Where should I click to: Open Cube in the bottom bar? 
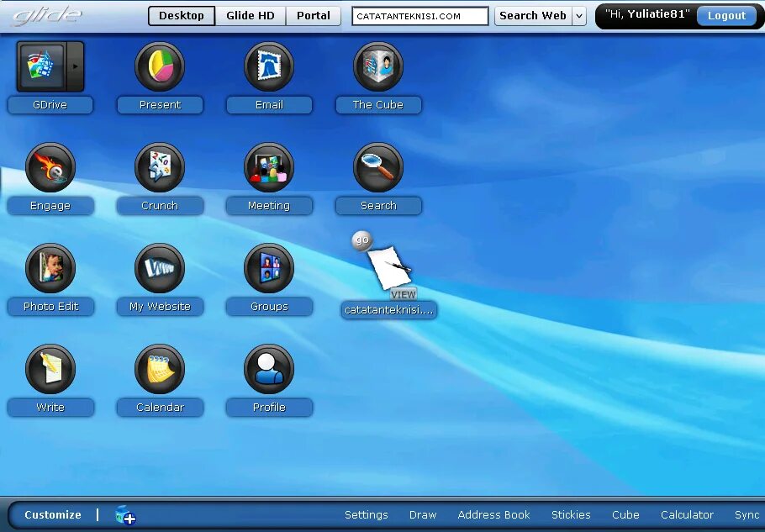click(x=625, y=515)
